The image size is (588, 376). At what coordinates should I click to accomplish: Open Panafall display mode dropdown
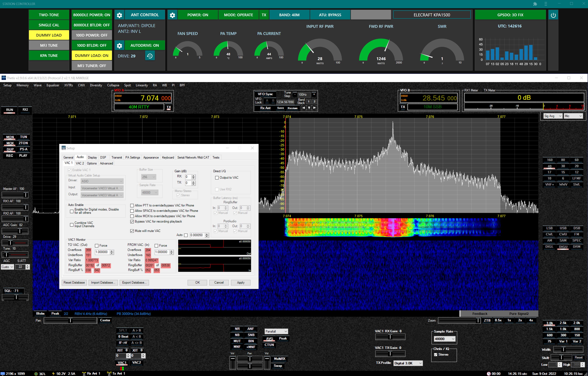tap(276, 331)
